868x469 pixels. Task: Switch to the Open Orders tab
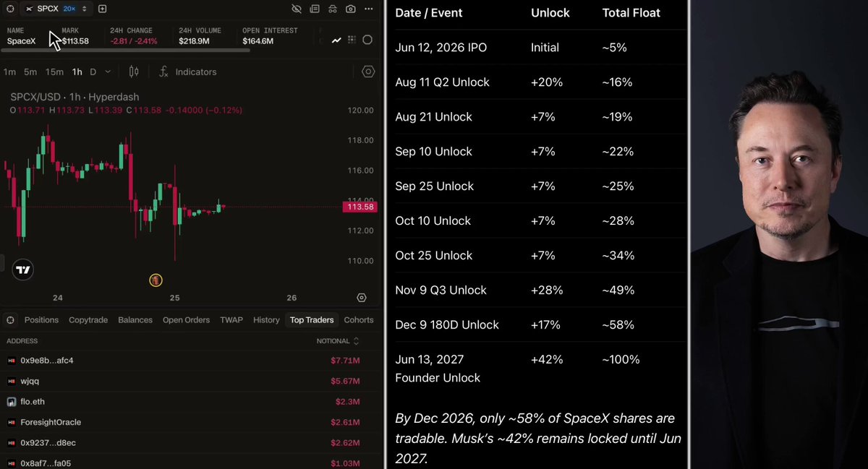pyautogui.click(x=186, y=320)
